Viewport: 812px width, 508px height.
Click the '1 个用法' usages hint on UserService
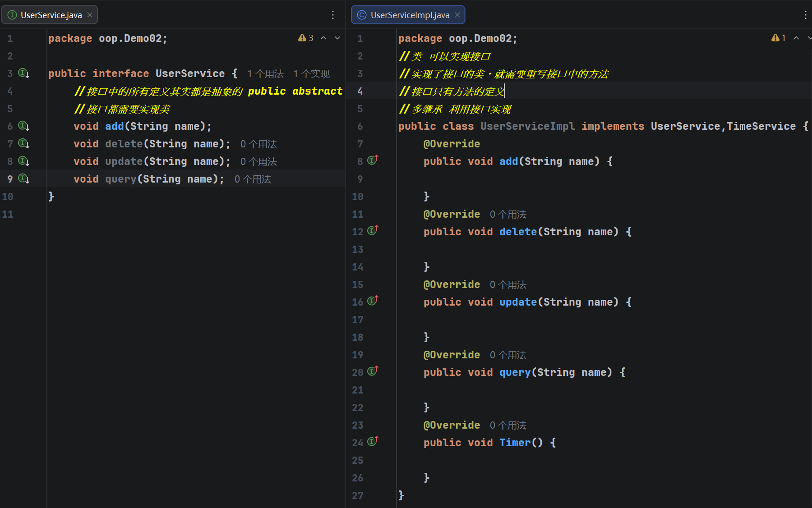click(265, 74)
